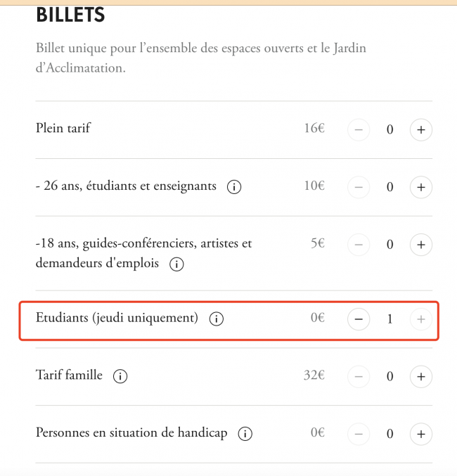Click minus on Etudiants jeudi ticket
The width and height of the screenshot is (457, 476).
359,319
